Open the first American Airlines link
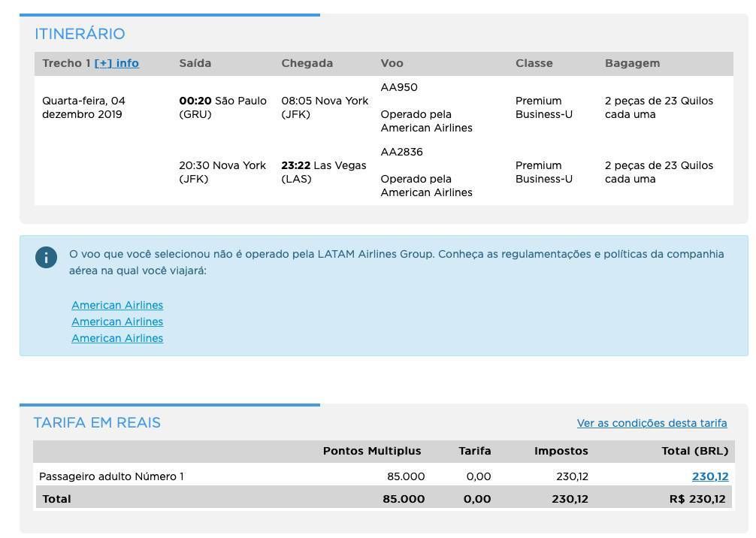756x538 pixels. pos(117,305)
